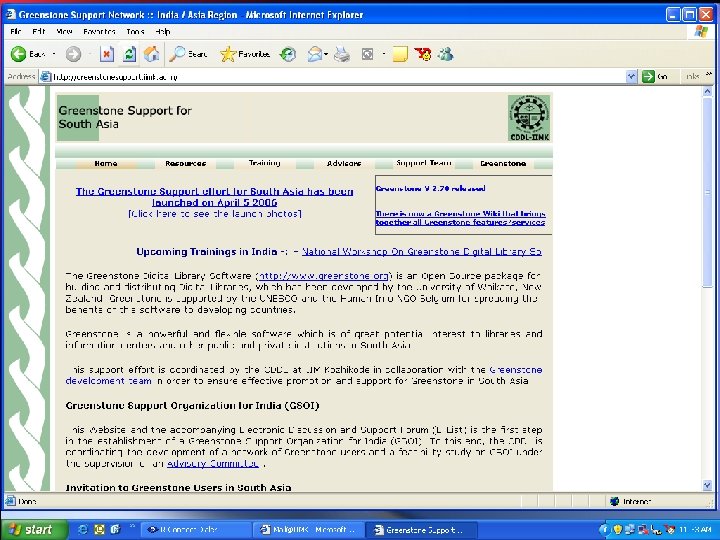Click scrollbar up arrow

tap(707, 92)
